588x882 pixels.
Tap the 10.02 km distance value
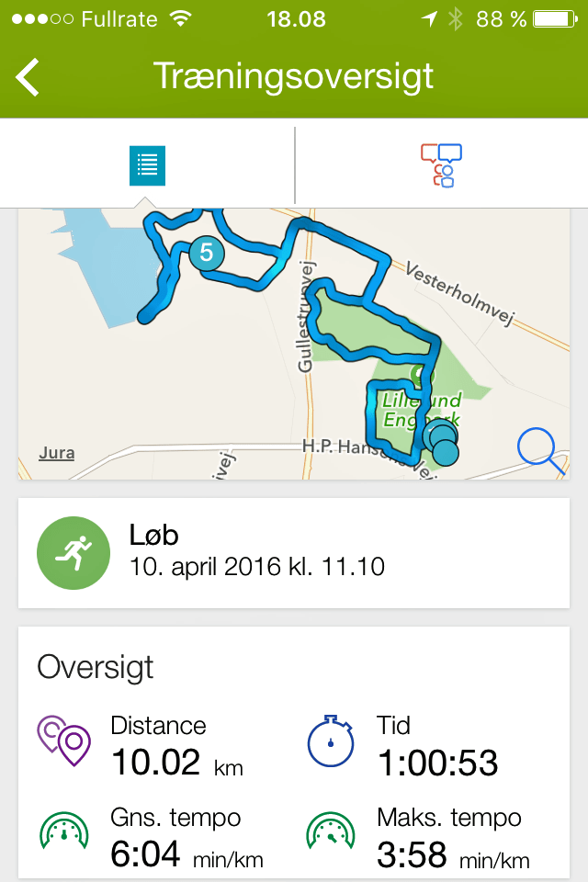156,763
